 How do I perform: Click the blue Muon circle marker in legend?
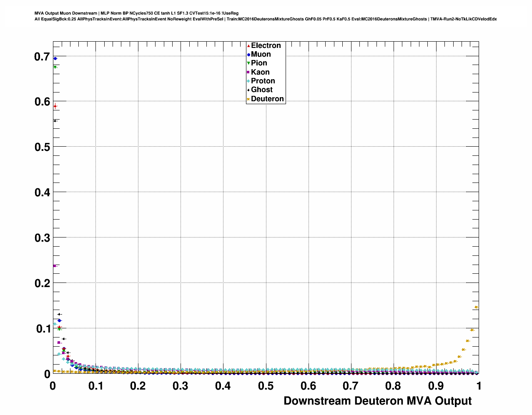pos(248,54)
